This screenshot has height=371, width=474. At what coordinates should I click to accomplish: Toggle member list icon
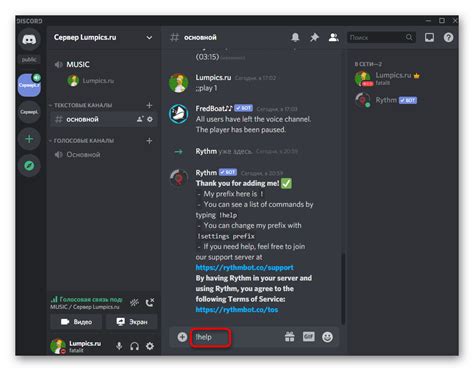333,38
